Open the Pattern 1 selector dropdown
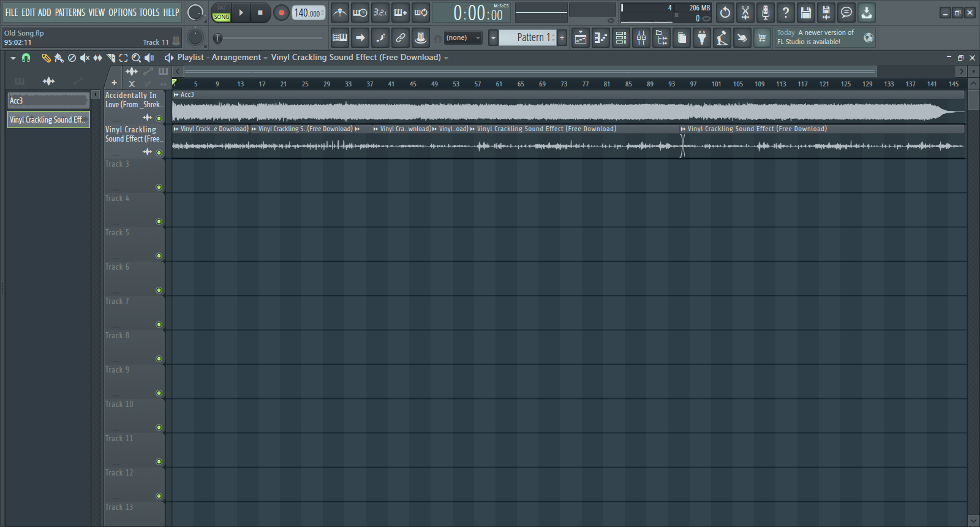This screenshot has height=527, width=980. (493, 38)
